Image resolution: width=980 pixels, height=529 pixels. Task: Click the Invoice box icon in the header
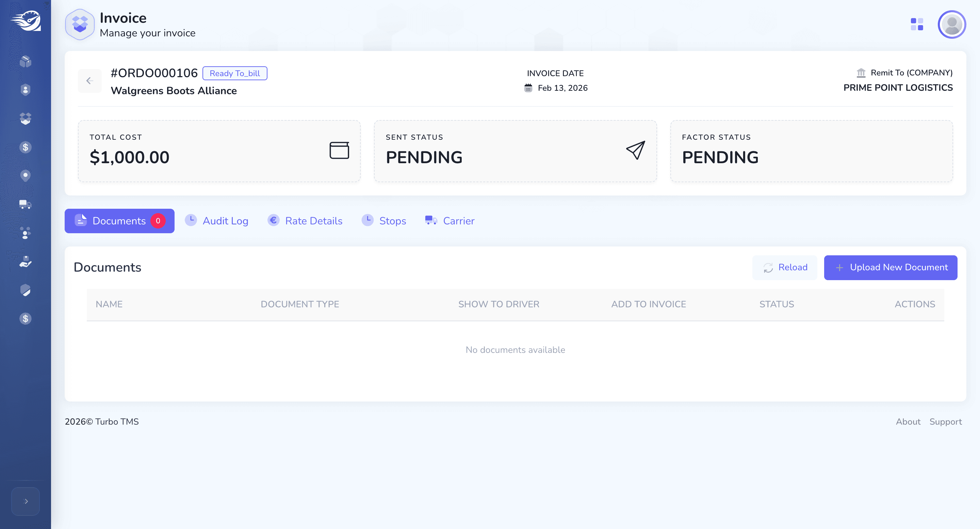(80, 24)
